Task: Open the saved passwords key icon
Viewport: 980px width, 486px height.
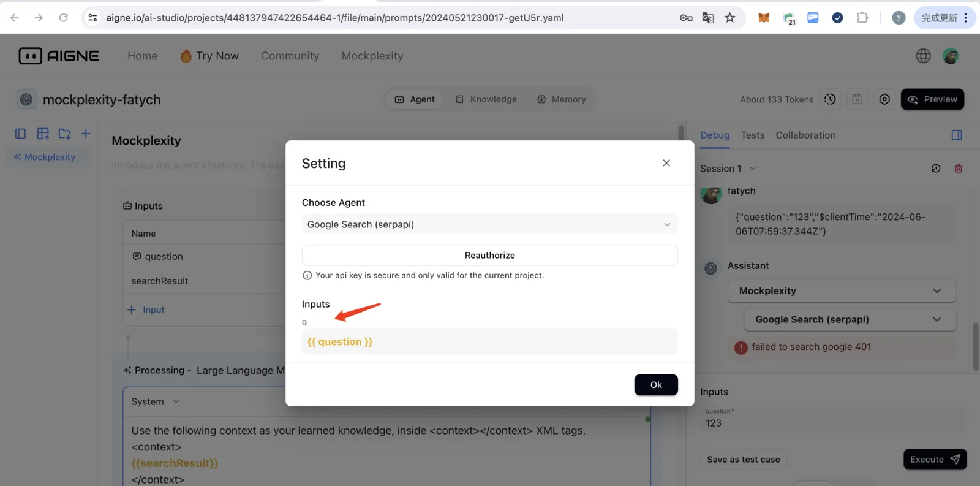Action: coord(686,18)
